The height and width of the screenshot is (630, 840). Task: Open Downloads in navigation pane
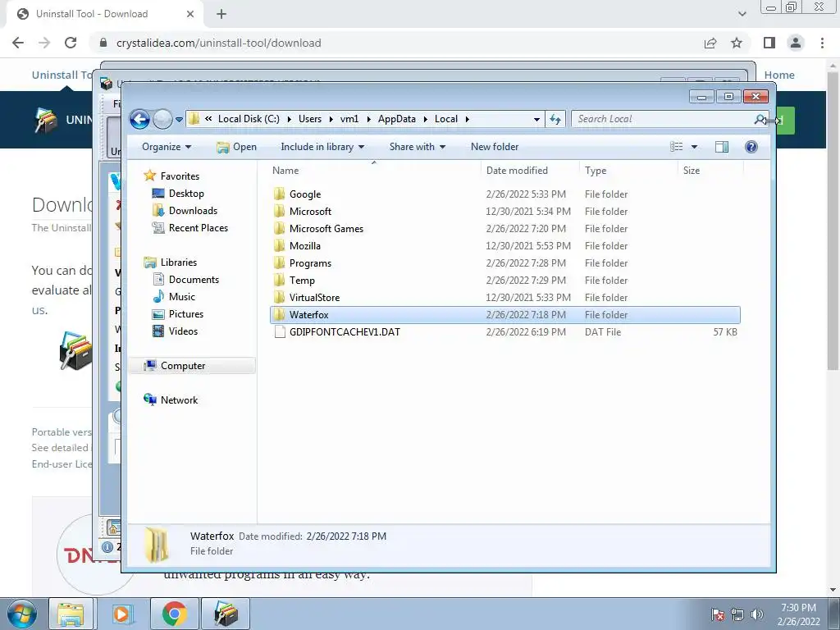click(x=193, y=211)
